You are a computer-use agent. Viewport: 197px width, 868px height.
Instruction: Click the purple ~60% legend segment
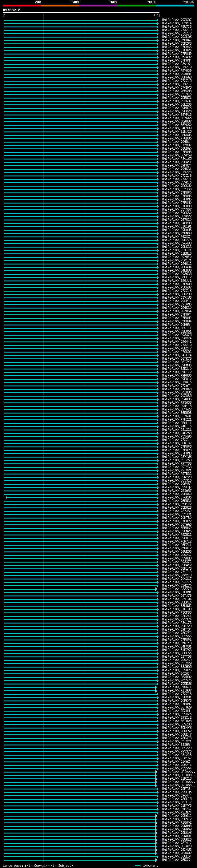pos(98,6)
